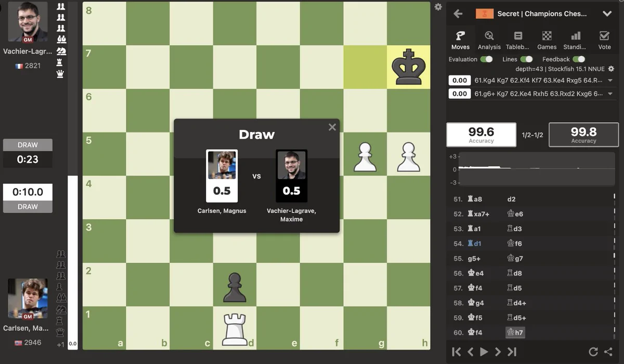
Task: Select final move Kh7
Action: 515,332
